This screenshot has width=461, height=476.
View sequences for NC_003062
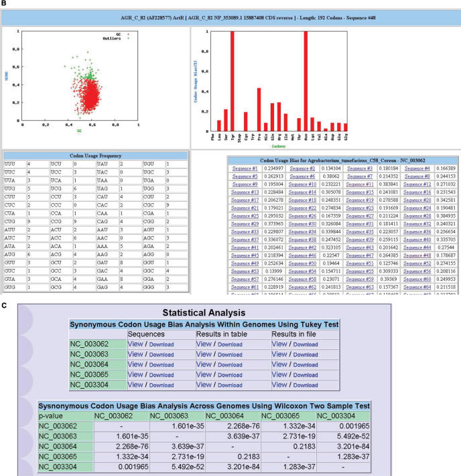point(135,344)
